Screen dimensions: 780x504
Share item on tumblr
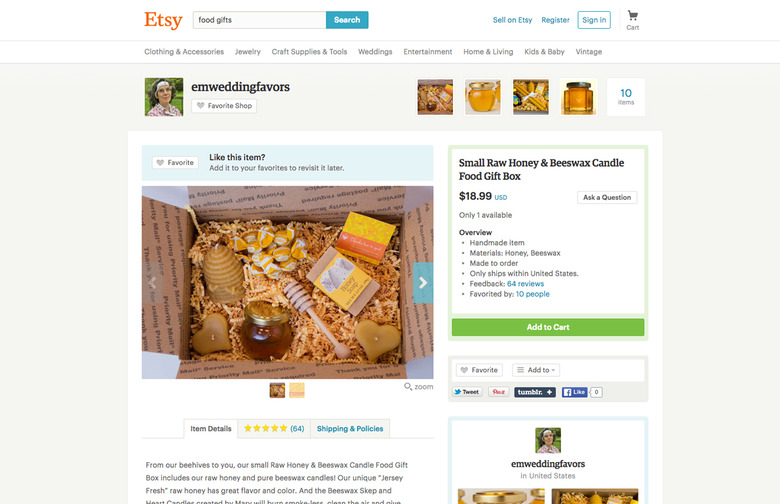click(535, 392)
